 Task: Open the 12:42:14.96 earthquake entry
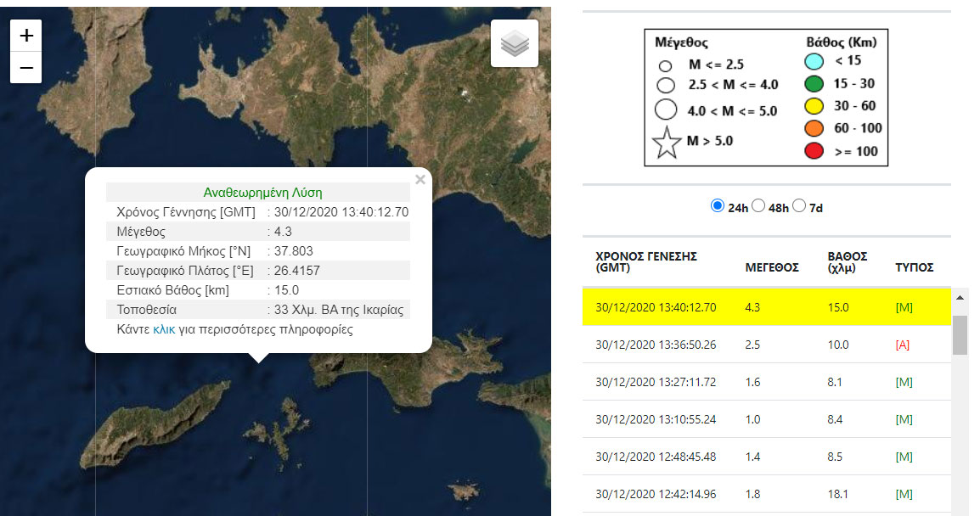coord(656,494)
